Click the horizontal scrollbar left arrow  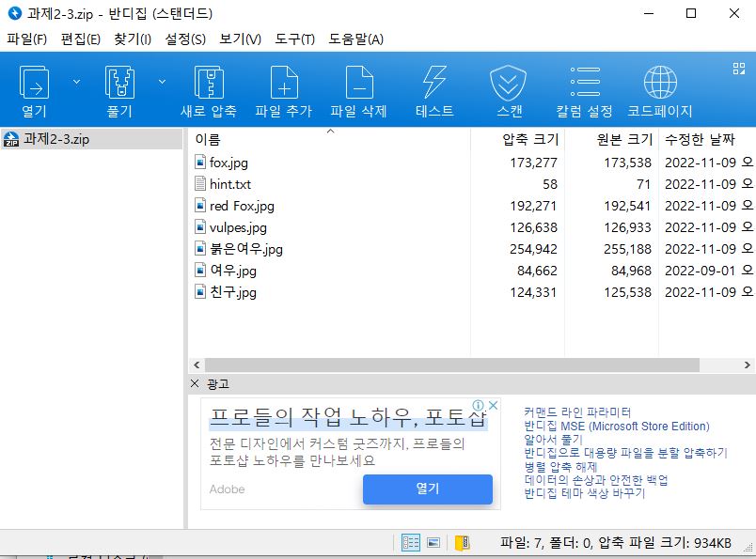coord(197,365)
